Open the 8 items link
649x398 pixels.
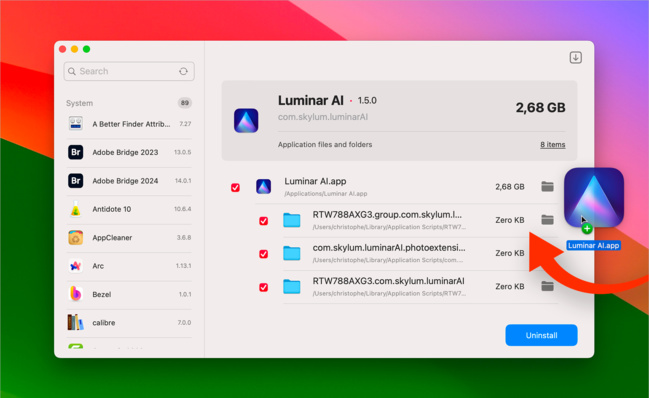coord(553,145)
